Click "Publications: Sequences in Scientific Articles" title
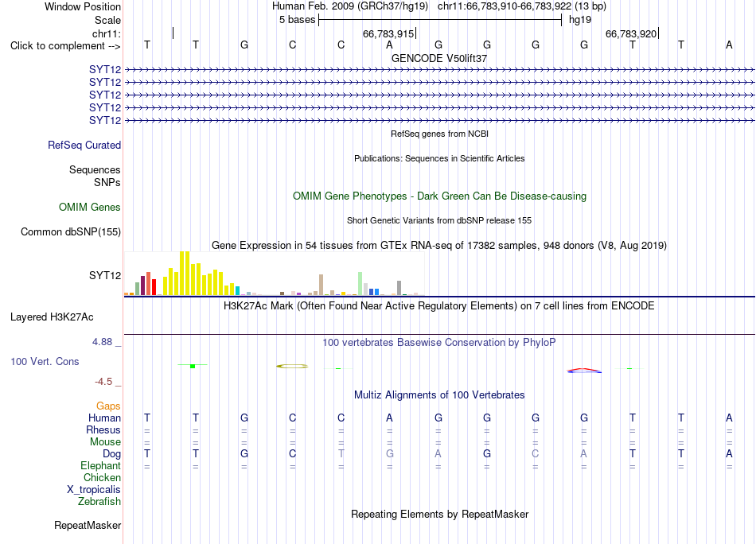 click(x=439, y=158)
